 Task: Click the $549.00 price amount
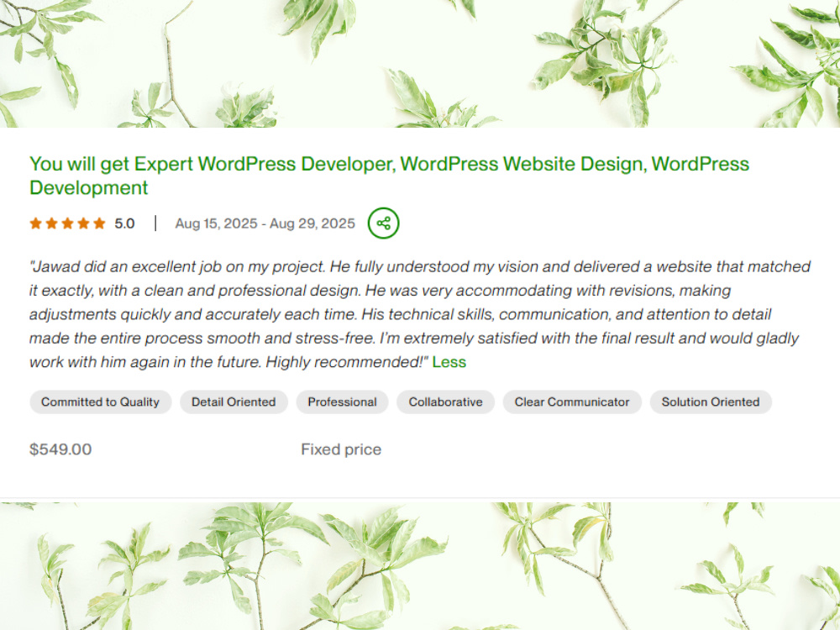pos(60,449)
